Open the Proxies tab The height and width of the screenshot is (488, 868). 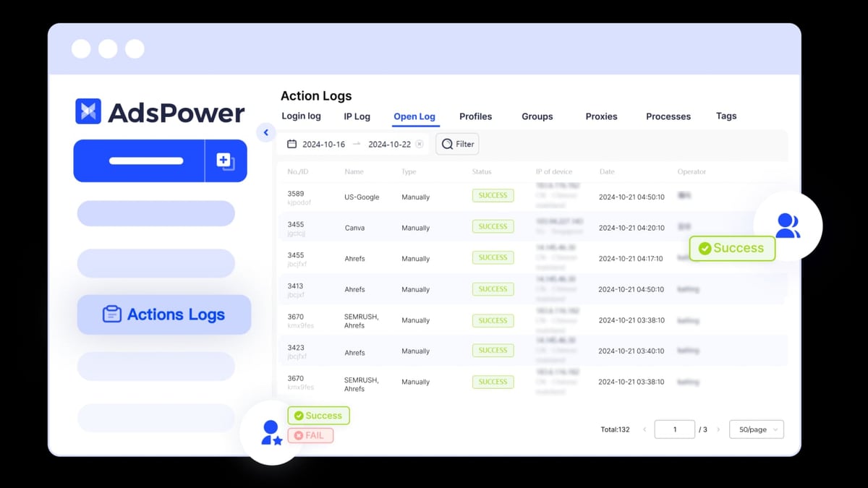pos(602,116)
